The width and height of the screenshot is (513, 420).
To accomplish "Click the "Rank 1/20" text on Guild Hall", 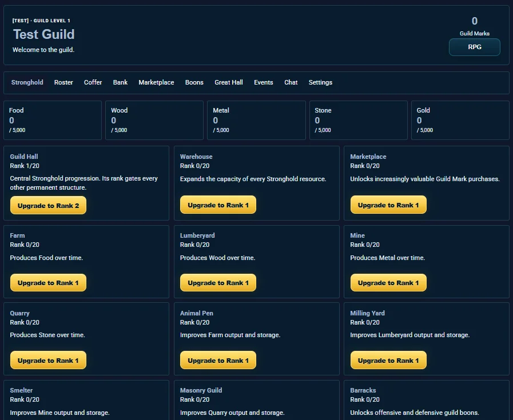I will tap(25, 166).
